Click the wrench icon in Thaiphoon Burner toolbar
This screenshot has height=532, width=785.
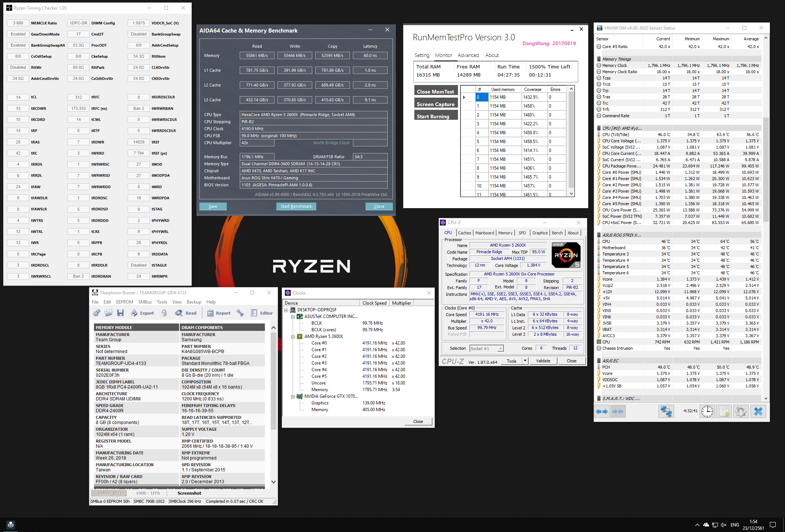[x=240, y=313]
